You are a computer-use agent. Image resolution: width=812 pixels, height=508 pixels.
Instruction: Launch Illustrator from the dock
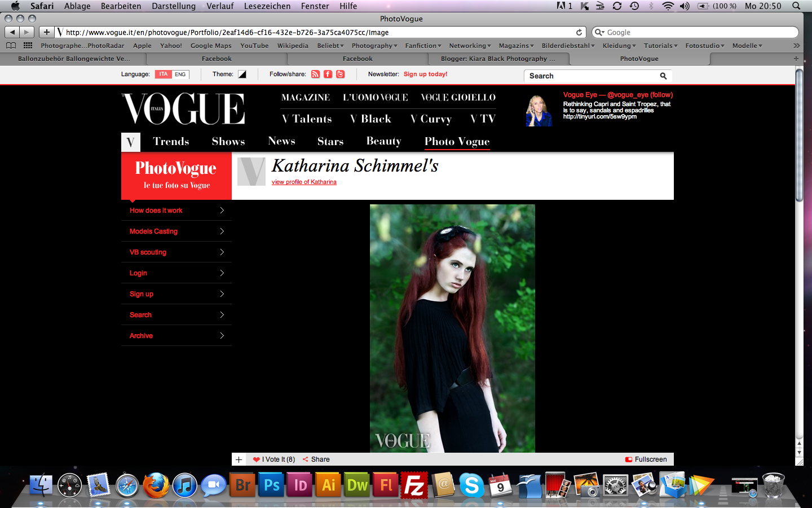[329, 485]
